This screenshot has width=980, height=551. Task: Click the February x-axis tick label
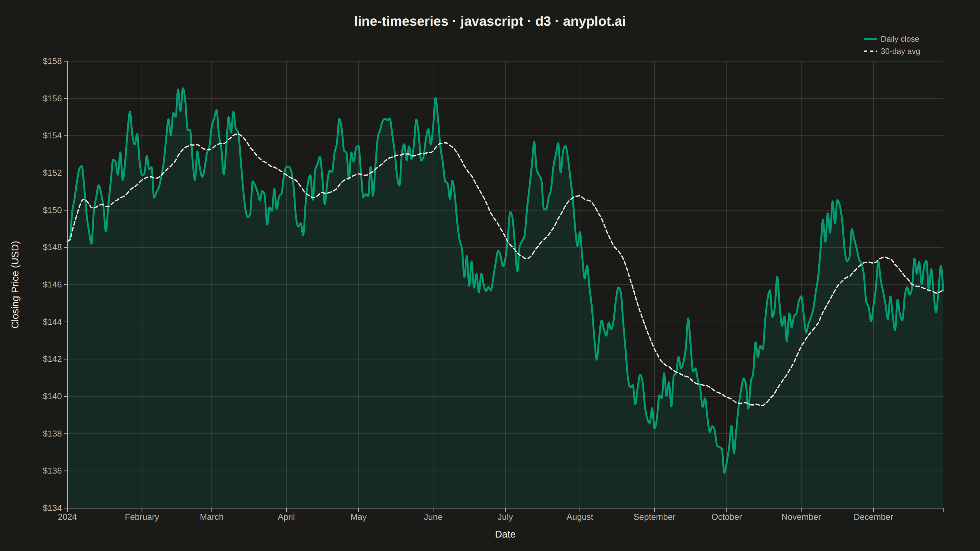pyautogui.click(x=142, y=517)
